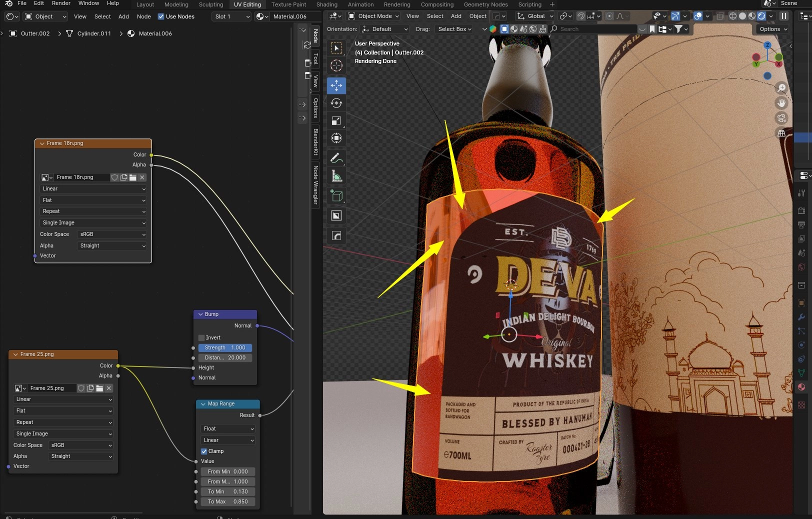Click the Material.006 name field

click(x=295, y=16)
